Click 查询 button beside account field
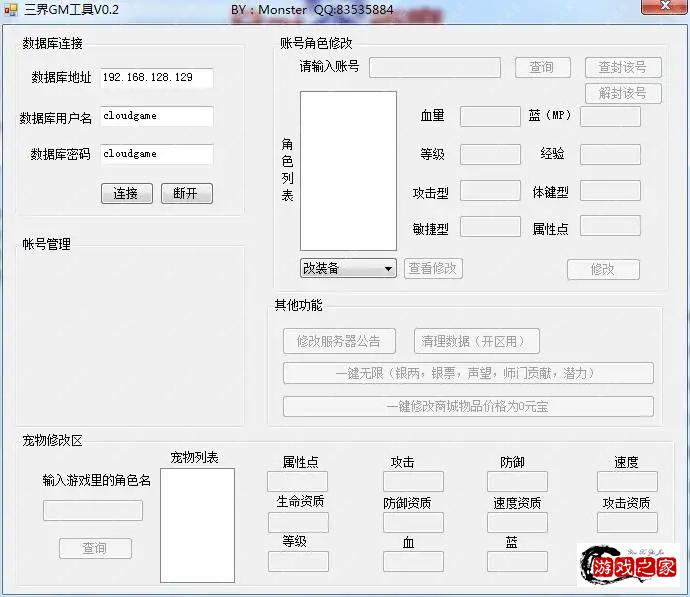This screenshot has width=690, height=597. point(543,68)
